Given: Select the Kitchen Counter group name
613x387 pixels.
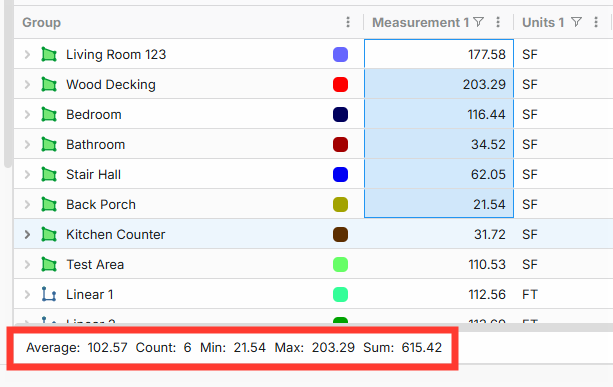Looking at the screenshot, I should point(116,235).
